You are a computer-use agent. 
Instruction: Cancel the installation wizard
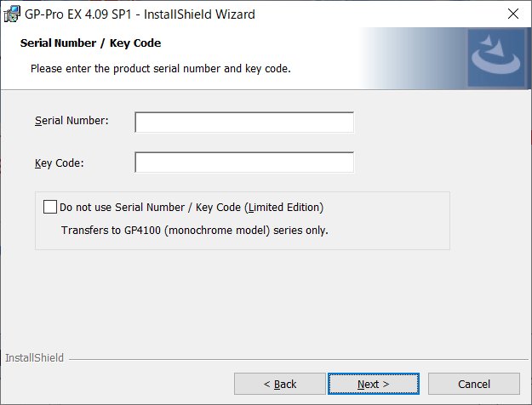(x=474, y=384)
